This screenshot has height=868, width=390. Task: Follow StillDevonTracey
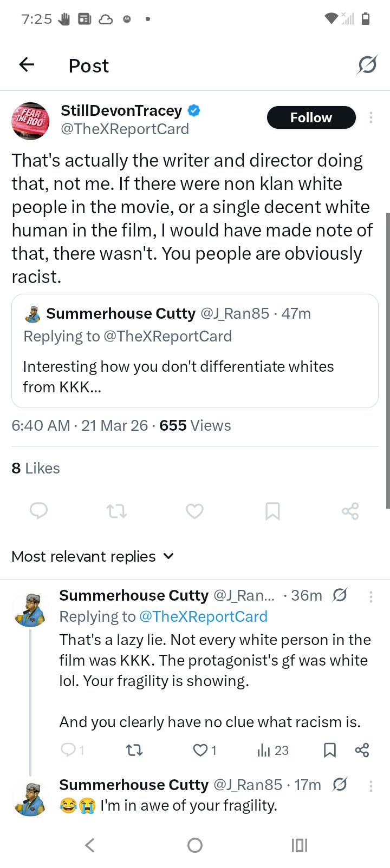[311, 117]
